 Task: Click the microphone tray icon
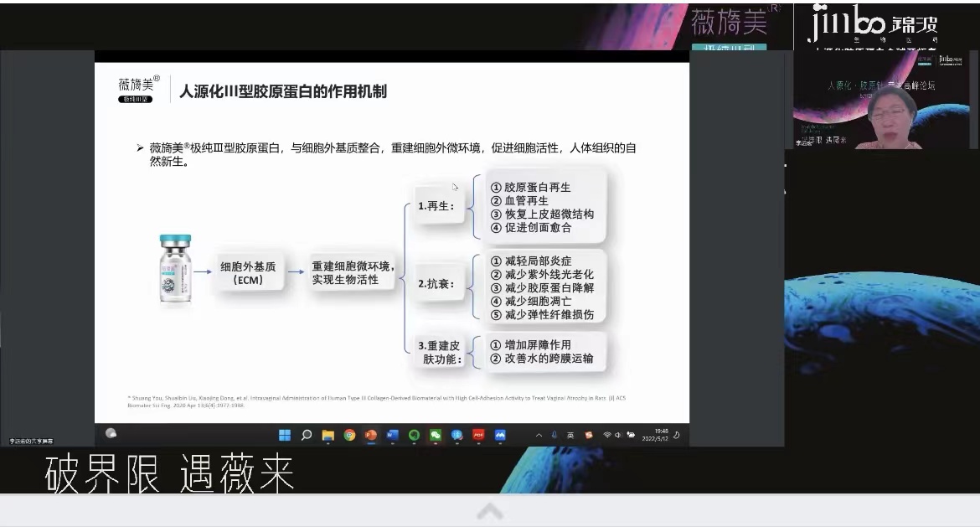pyautogui.click(x=554, y=435)
